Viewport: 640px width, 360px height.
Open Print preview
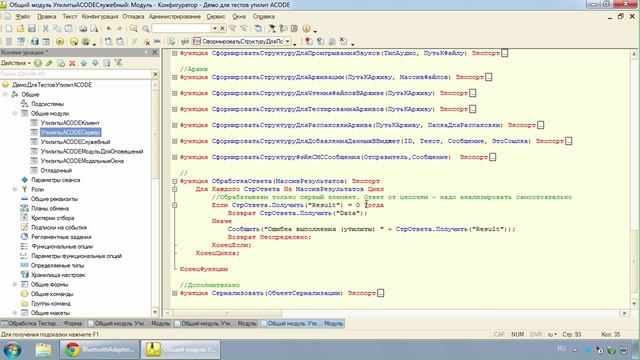(94, 29)
